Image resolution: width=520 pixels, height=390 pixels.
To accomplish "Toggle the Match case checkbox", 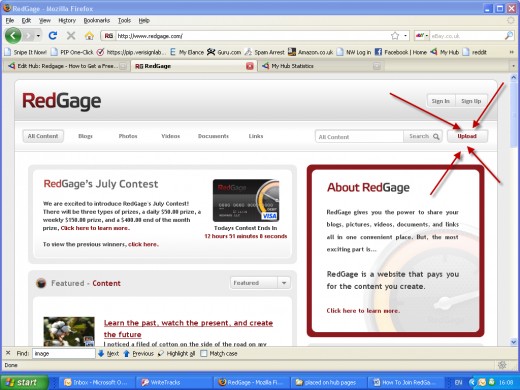I will point(203,353).
